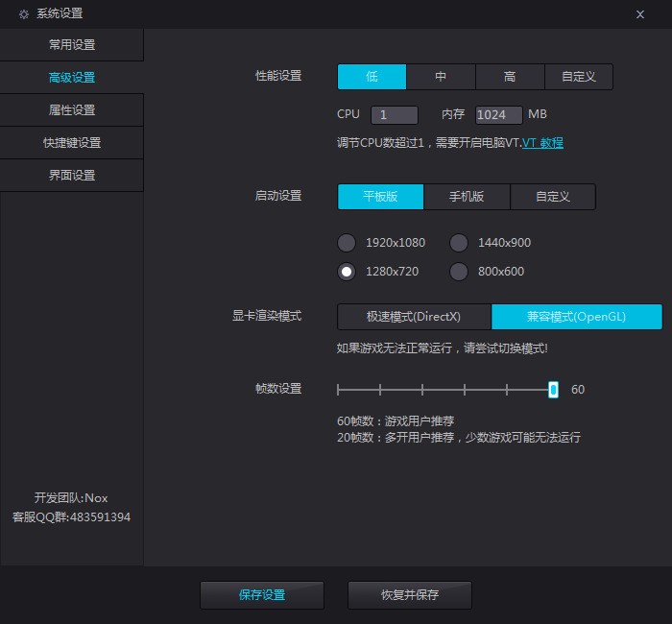
Task: Go to the 界面设置 tab
Action: [x=72, y=176]
